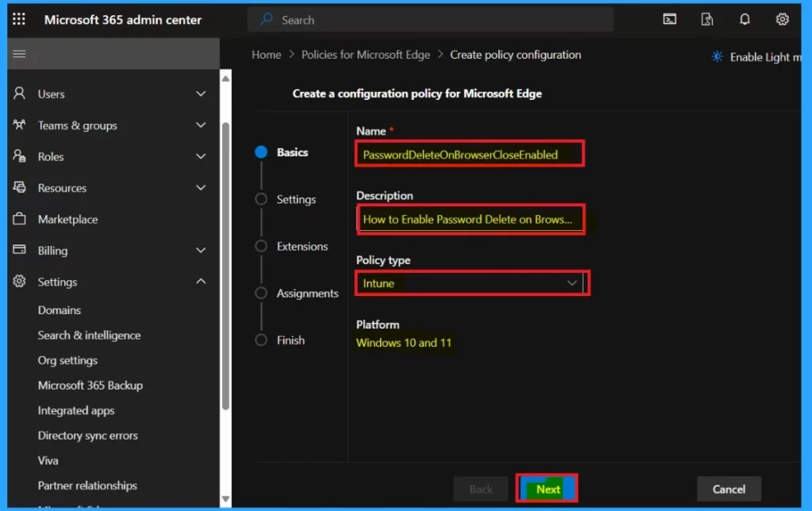The width and height of the screenshot is (812, 511).
Task: Click the Billing card icon
Action: 19,250
